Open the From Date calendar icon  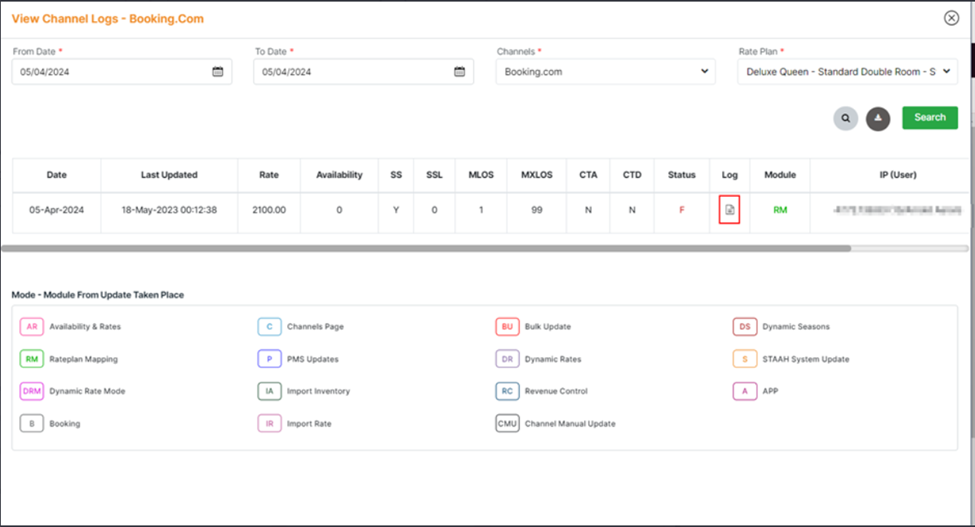(218, 72)
